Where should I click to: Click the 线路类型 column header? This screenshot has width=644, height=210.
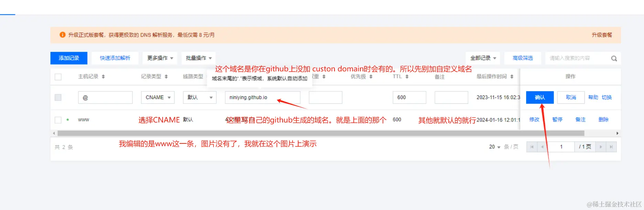click(193, 77)
